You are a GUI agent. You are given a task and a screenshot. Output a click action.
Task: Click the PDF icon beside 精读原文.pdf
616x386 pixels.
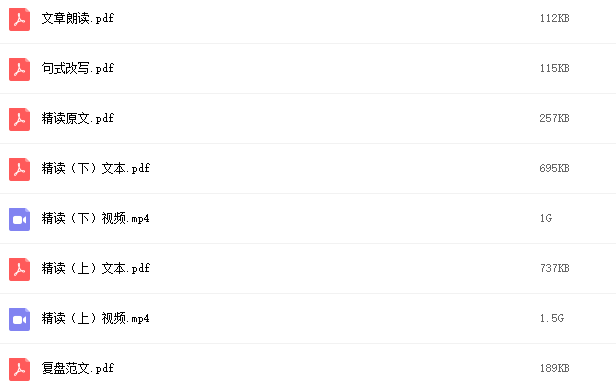tap(20, 119)
